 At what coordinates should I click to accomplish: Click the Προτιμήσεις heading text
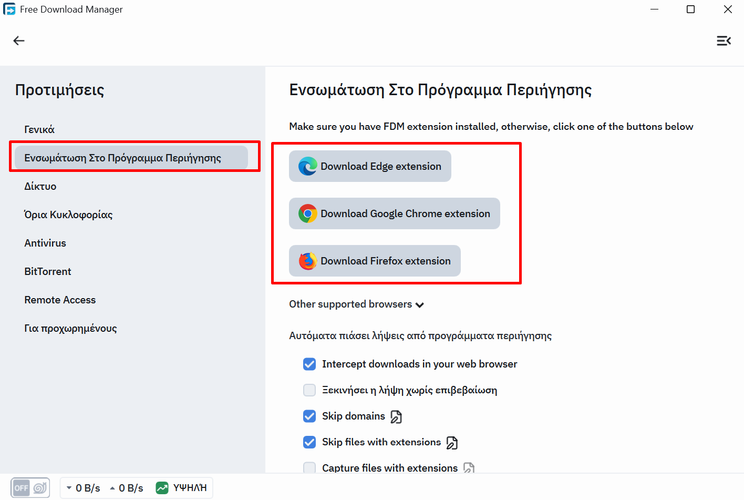click(x=60, y=90)
